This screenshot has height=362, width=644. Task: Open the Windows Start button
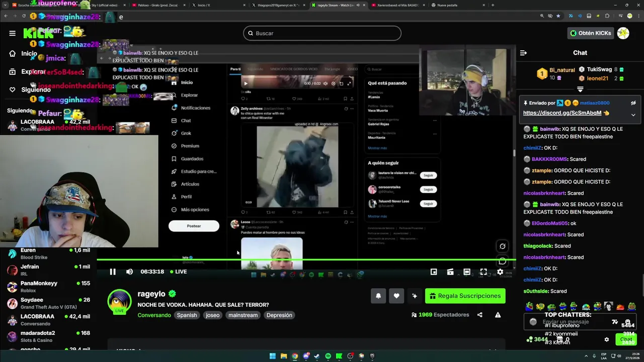(273, 356)
